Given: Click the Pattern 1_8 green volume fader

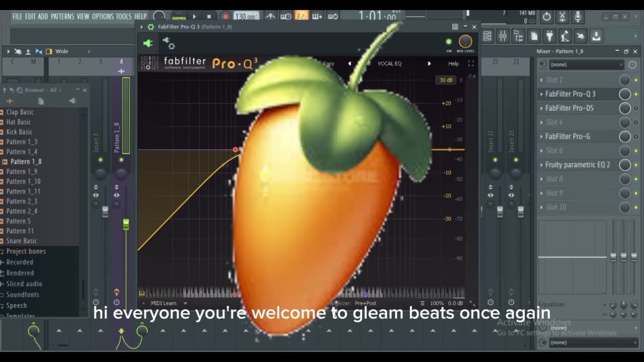Looking at the screenshot, I should coord(126,224).
